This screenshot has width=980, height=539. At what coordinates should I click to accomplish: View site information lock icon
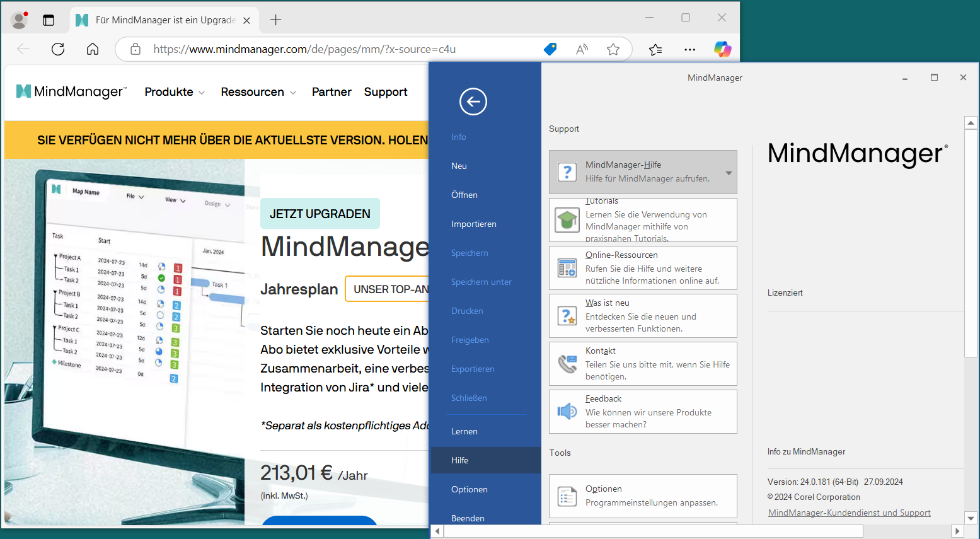(x=135, y=49)
